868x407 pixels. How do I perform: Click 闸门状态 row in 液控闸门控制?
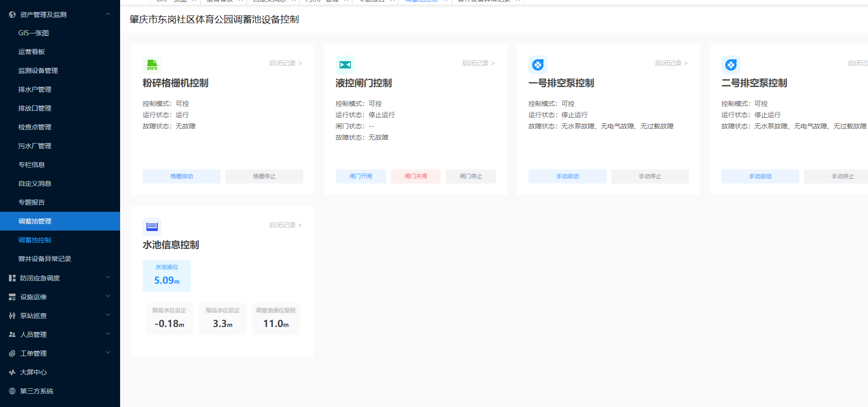pyautogui.click(x=355, y=126)
